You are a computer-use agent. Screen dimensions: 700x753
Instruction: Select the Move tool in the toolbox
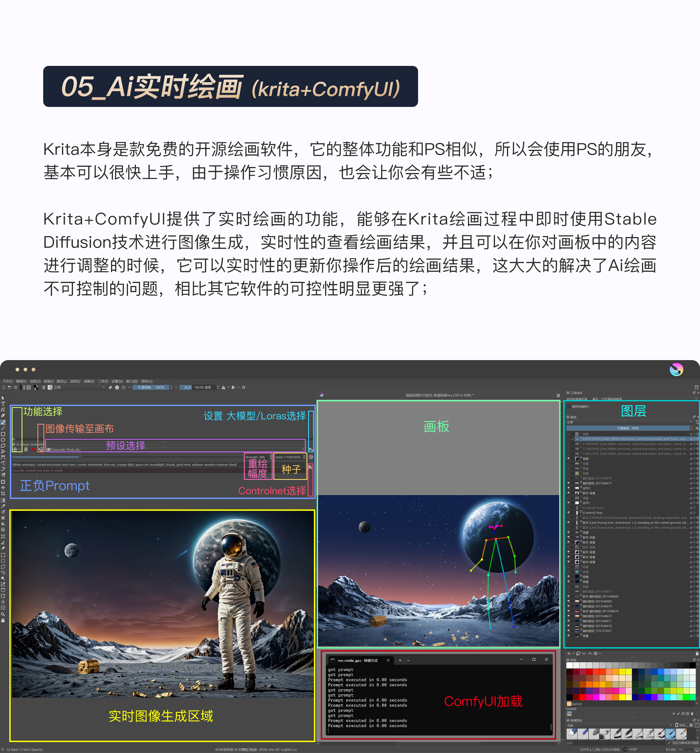click(3, 488)
